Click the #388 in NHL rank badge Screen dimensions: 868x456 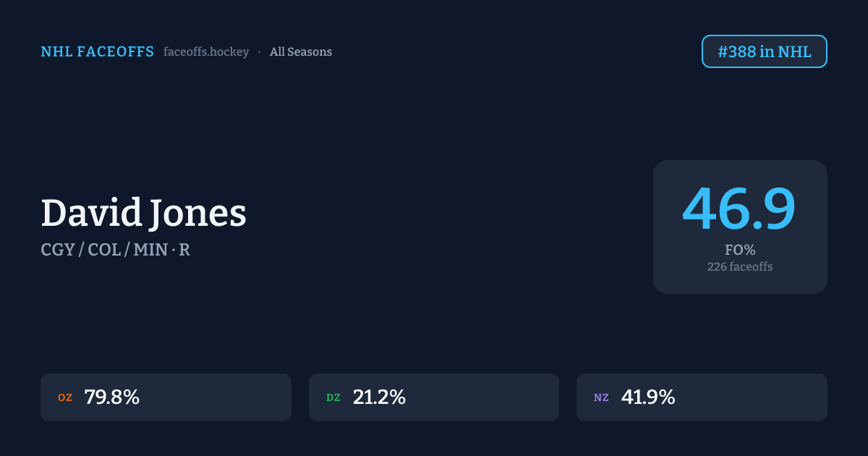pos(764,51)
